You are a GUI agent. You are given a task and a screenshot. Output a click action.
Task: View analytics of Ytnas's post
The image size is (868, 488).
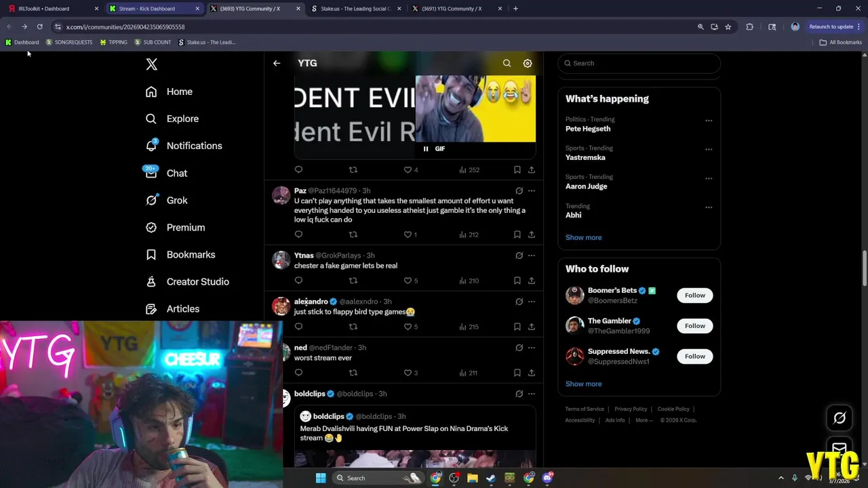coord(469,281)
